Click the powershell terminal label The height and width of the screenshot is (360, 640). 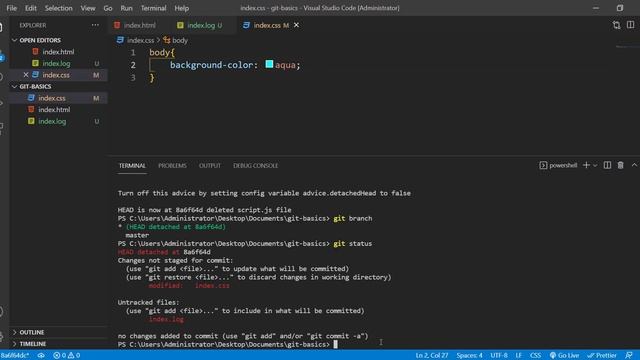(558, 165)
